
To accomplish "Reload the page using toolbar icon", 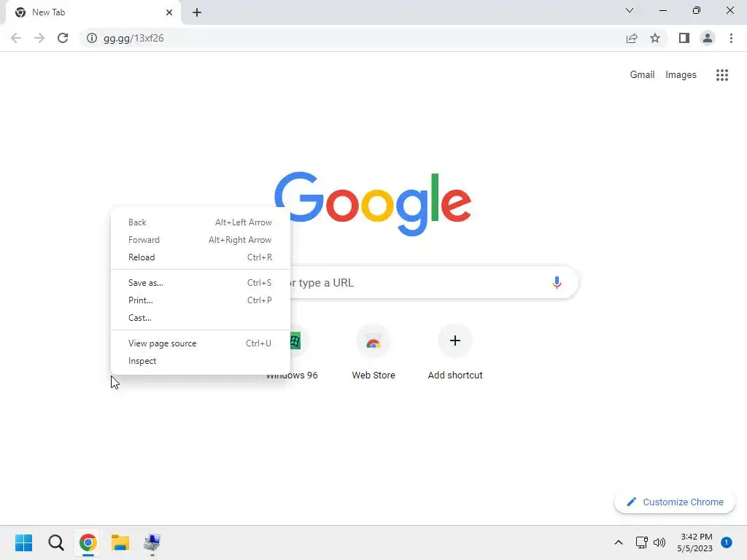I will point(63,38).
